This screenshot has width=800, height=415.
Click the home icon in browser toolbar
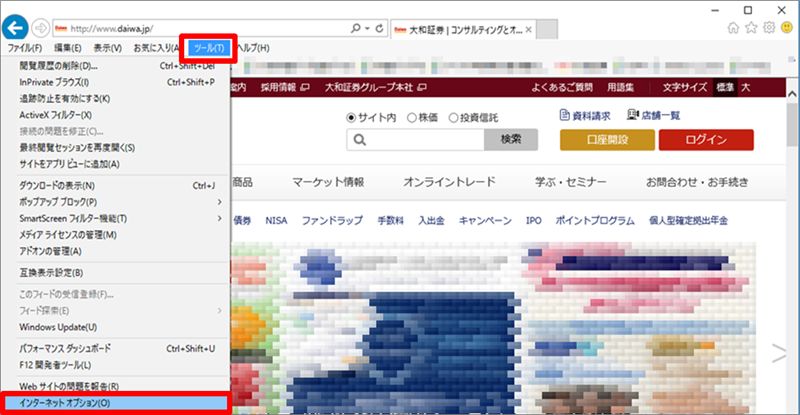click(x=733, y=28)
